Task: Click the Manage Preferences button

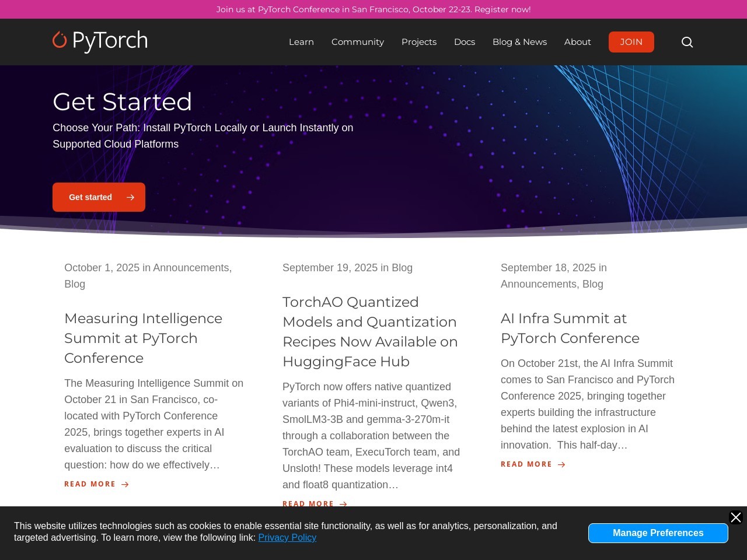Action: click(x=658, y=533)
